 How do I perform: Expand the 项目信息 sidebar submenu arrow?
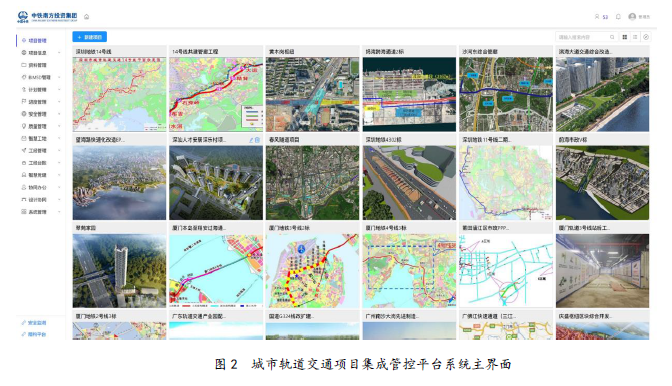[59, 53]
